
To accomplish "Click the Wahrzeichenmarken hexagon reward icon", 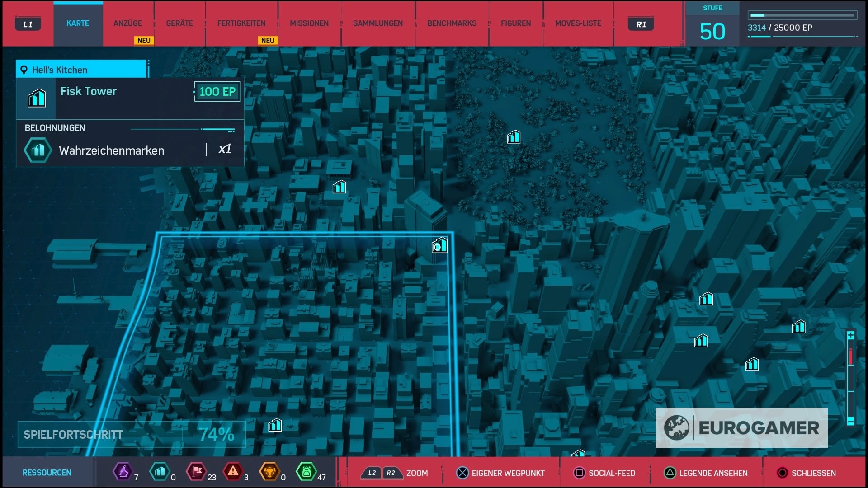I will [38, 150].
